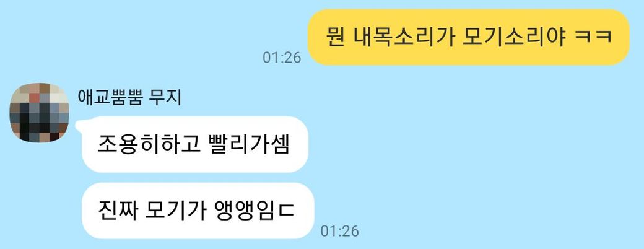Click the sender name 애교뿜뿜 무지
The image size is (644, 249).
click(x=129, y=98)
